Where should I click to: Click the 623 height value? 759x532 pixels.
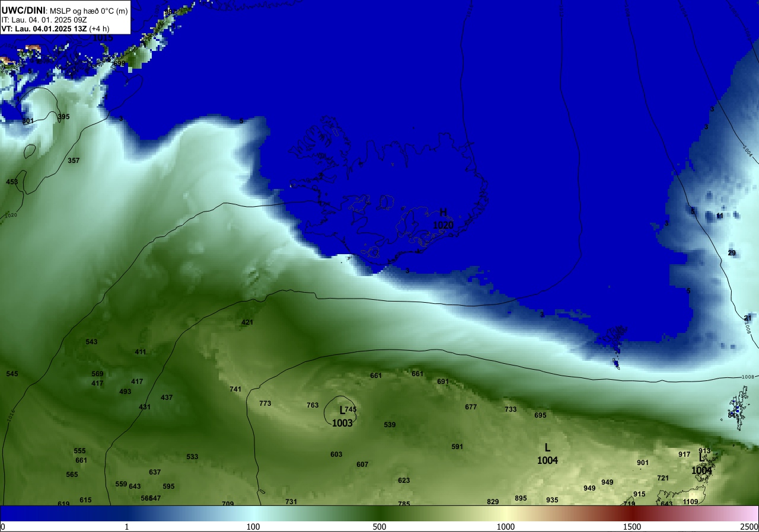[404, 480]
